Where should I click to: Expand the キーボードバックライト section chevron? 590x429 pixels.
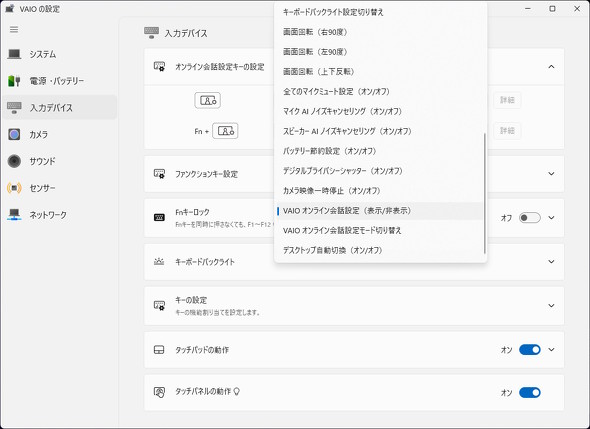pyautogui.click(x=551, y=262)
